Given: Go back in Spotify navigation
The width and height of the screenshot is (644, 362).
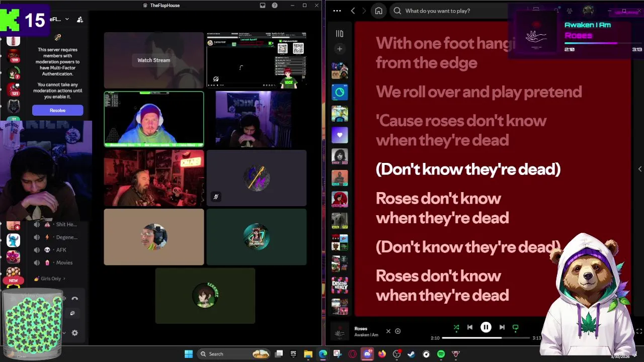Looking at the screenshot, I should [x=353, y=11].
